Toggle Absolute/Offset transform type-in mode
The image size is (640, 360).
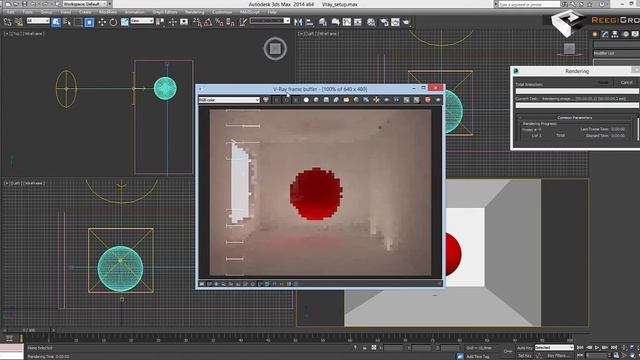(x=374, y=348)
